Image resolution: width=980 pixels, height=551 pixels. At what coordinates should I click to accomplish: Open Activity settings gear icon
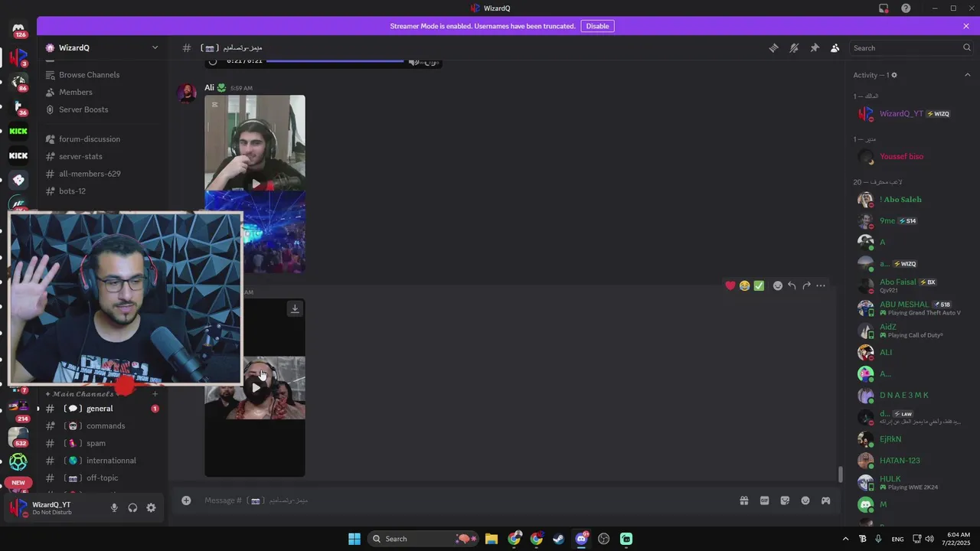pyautogui.click(x=893, y=75)
